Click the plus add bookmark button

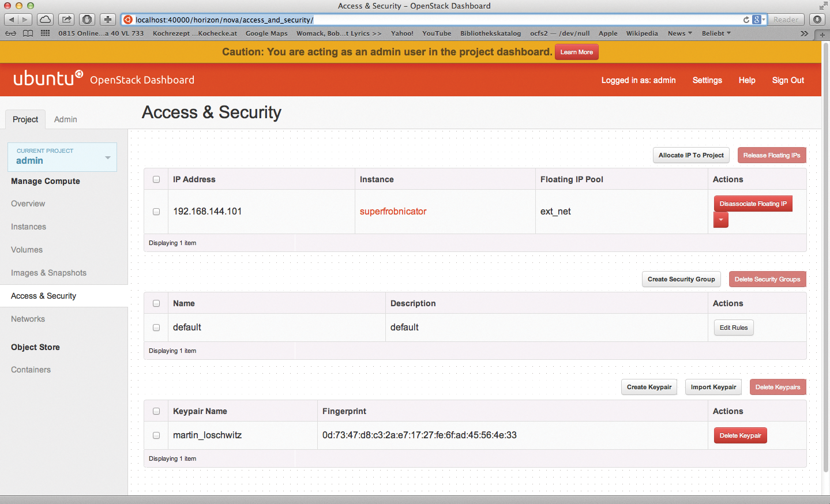click(108, 20)
